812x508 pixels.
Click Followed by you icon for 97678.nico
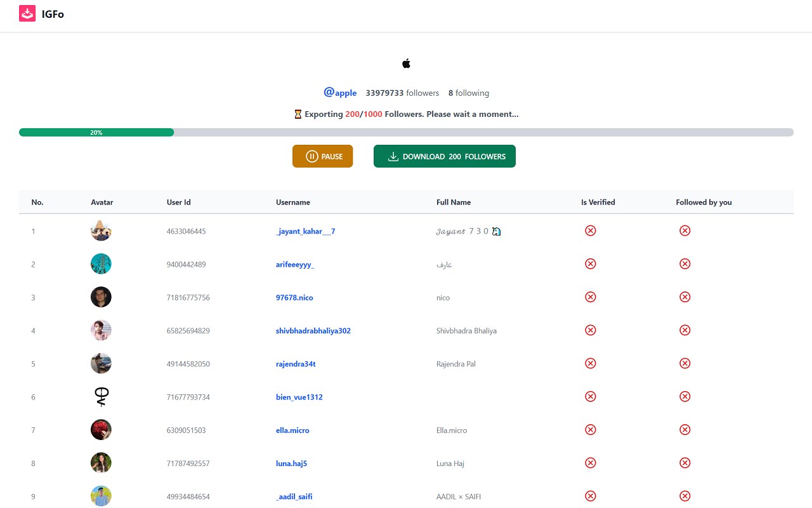(x=685, y=297)
